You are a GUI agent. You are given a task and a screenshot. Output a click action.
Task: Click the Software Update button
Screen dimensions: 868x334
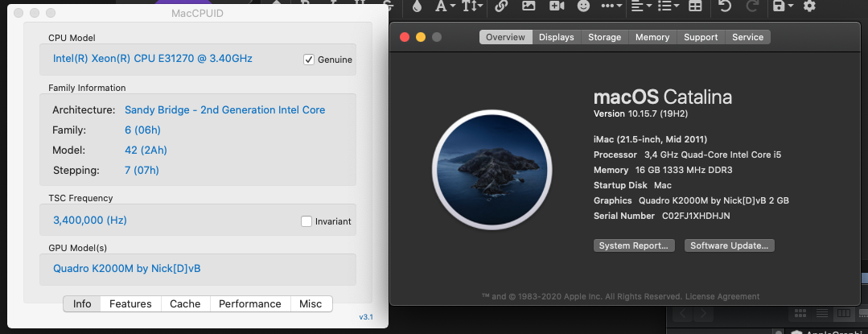tap(729, 245)
